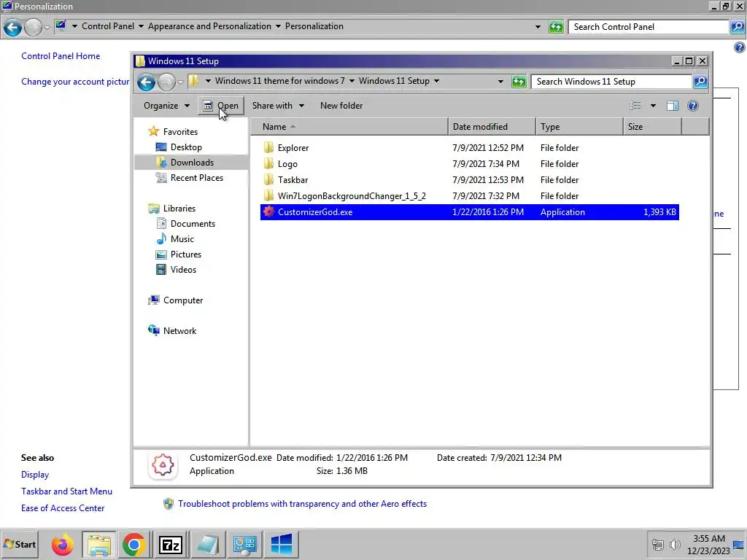Select Downloads in Favorites

click(x=192, y=163)
